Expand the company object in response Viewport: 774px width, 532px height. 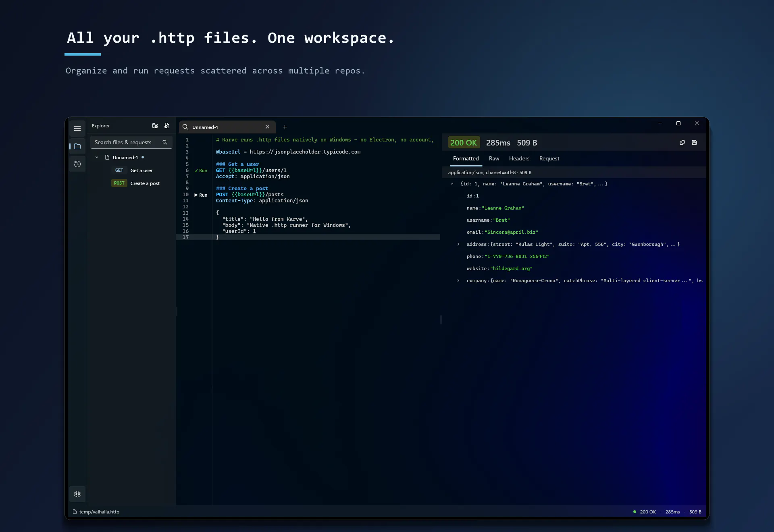[x=458, y=281]
